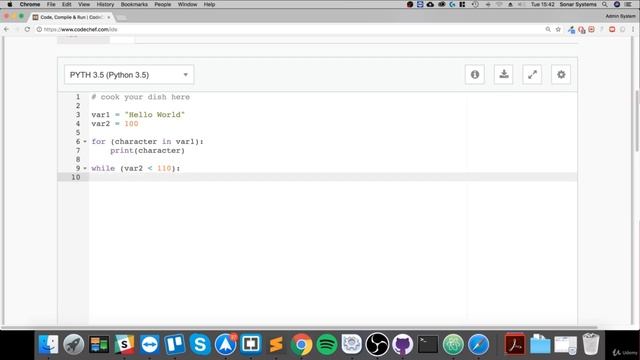The image size is (640, 360).
Task: Collapse the while loop at line 9
Action: [x=85, y=168]
